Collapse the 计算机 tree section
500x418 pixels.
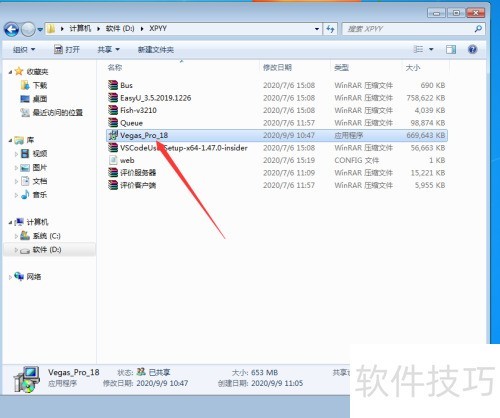click(10, 223)
